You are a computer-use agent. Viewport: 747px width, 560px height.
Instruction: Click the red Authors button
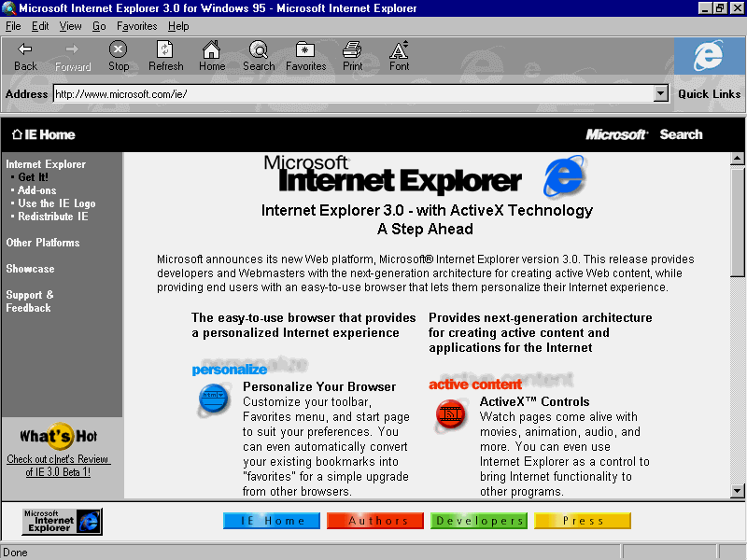click(375, 521)
